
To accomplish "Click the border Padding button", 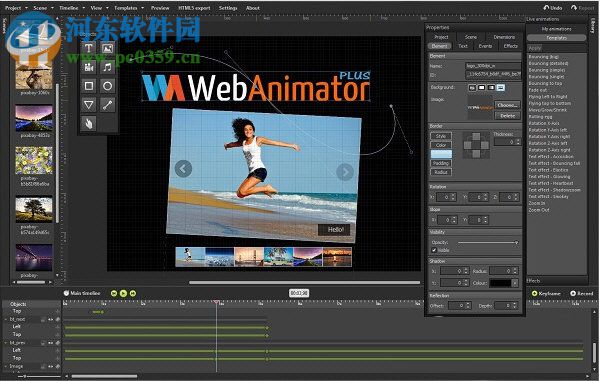I will click(441, 163).
